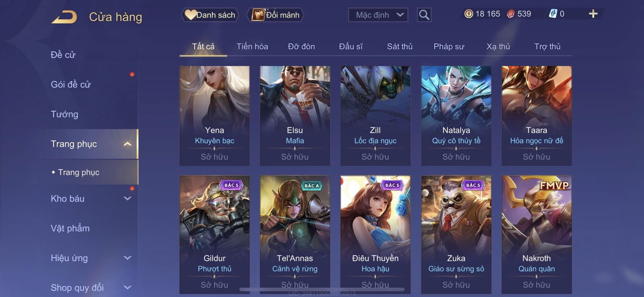644x297 pixels.
Task: Collapse the Trang phục sidebar section
Action: [127, 144]
